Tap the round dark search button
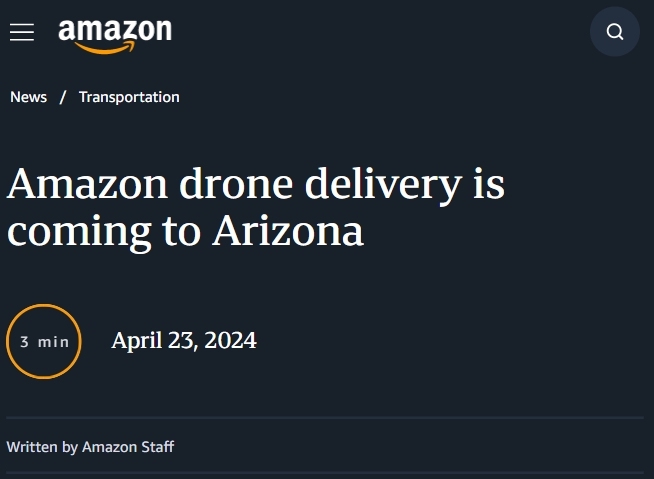The width and height of the screenshot is (654, 479). click(615, 32)
